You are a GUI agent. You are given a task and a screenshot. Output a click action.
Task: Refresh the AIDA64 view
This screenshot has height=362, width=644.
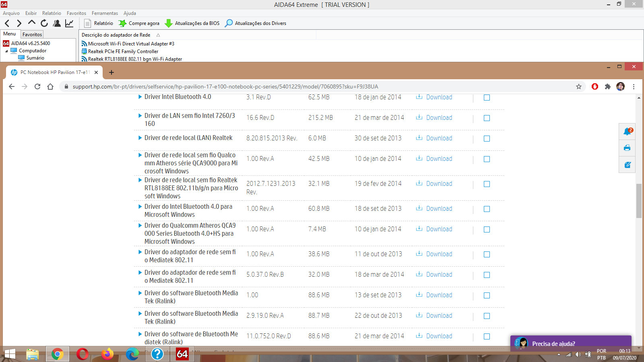pyautogui.click(x=44, y=23)
